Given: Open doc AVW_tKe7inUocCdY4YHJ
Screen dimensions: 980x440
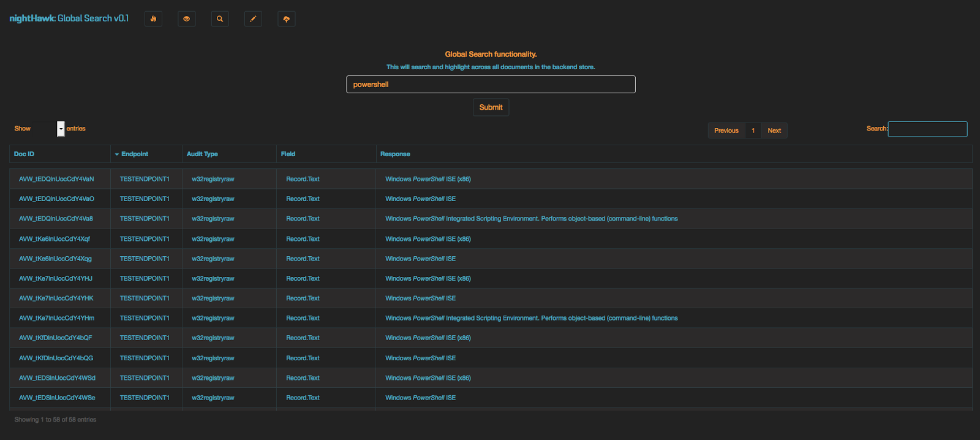Looking at the screenshot, I should (x=56, y=278).
